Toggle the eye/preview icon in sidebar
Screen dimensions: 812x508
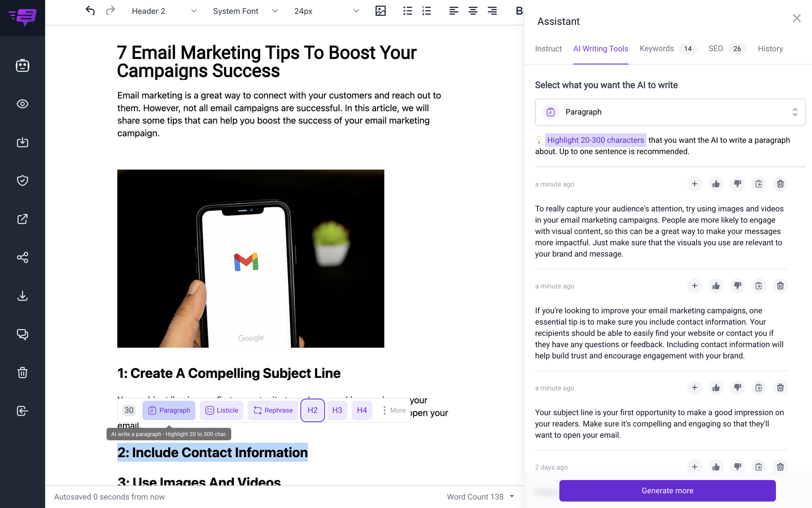pyautogui.click(x=22, y=104)
